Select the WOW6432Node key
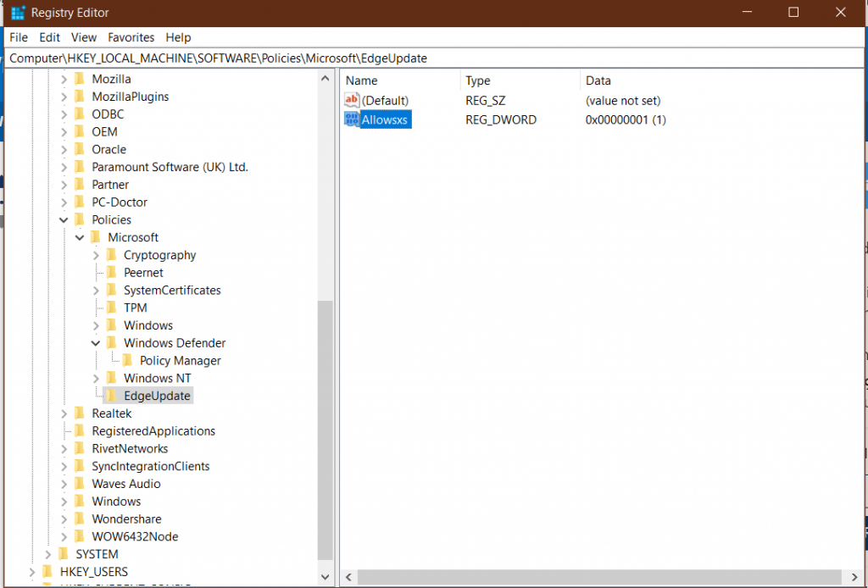This screenshot has width=868, height=588. (135, 536)
